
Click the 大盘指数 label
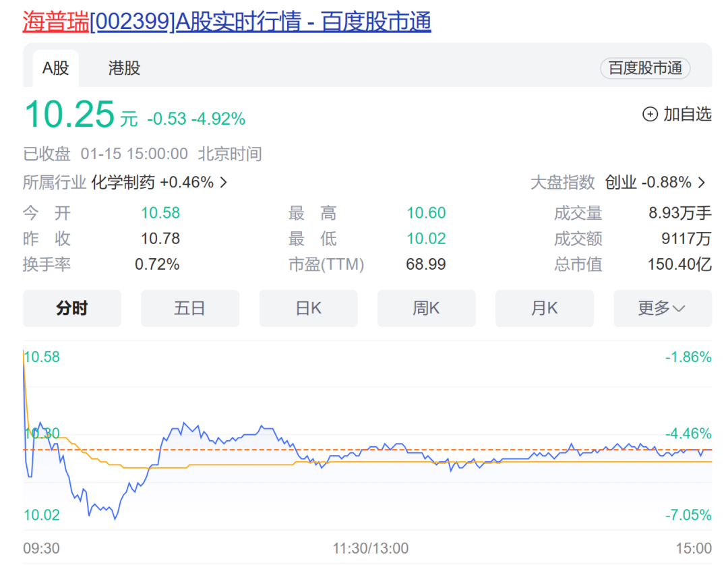[x=562, y=183]
